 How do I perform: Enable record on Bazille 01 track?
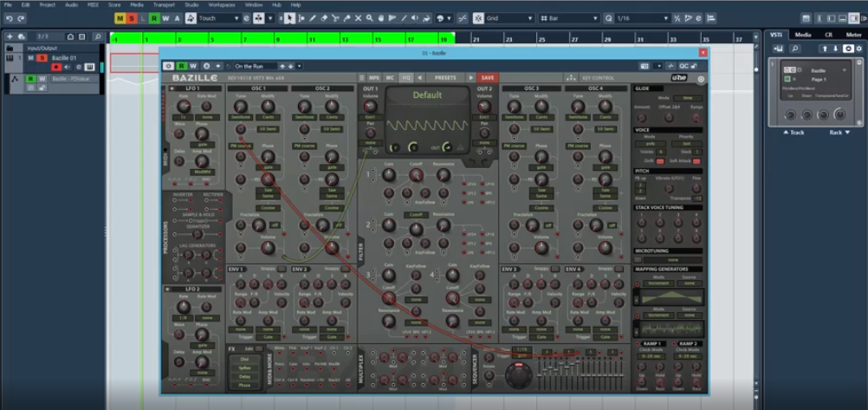[x=56, y=67]
